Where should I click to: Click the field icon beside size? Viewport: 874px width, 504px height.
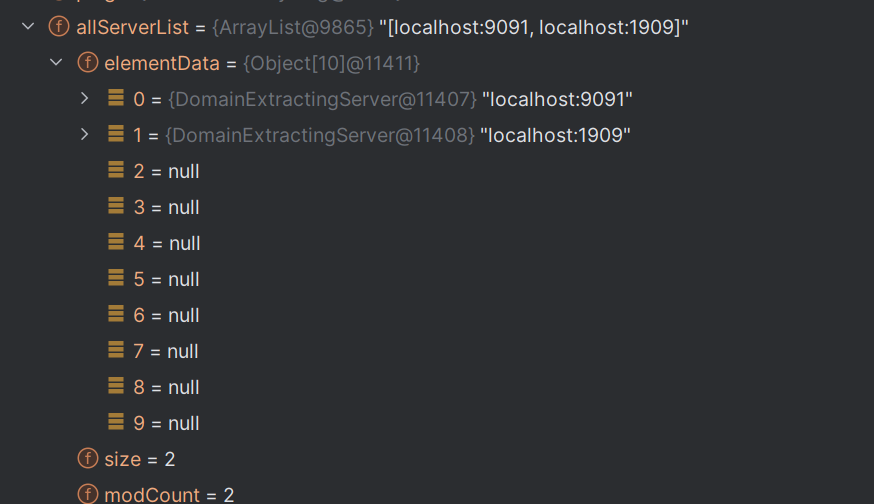pyautogui.click(x=88, y=458)
